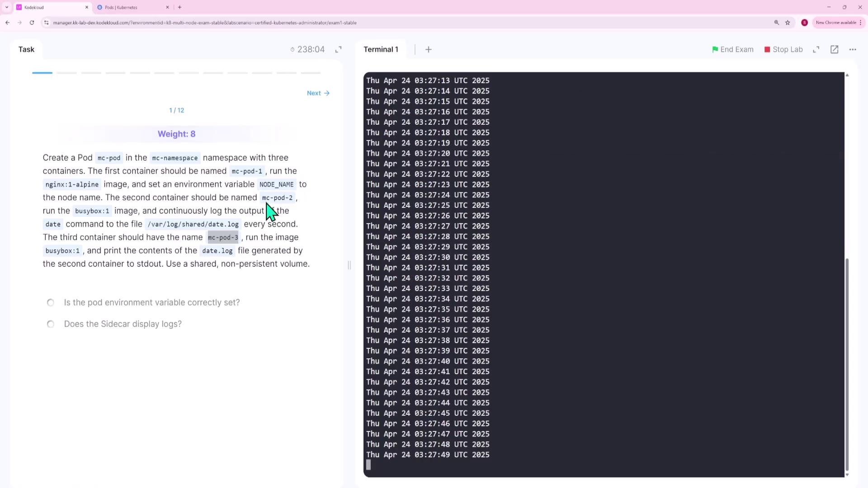Select 'Does the Sidecar display logs?' radio
Image resolution: width=868 pixels, height=488 pixels.
pyautogui.click(x=51, y=324)
